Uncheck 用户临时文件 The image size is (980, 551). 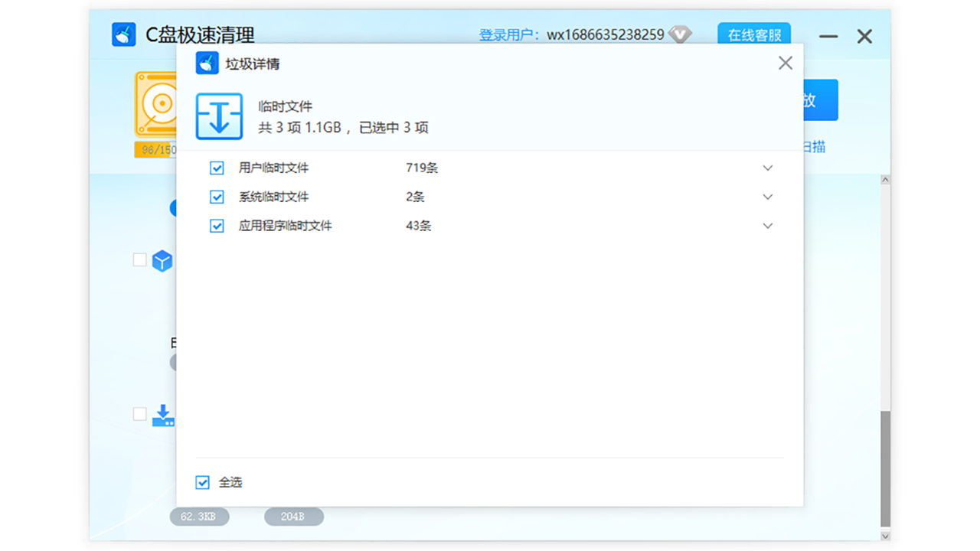[x=217, y=168]
